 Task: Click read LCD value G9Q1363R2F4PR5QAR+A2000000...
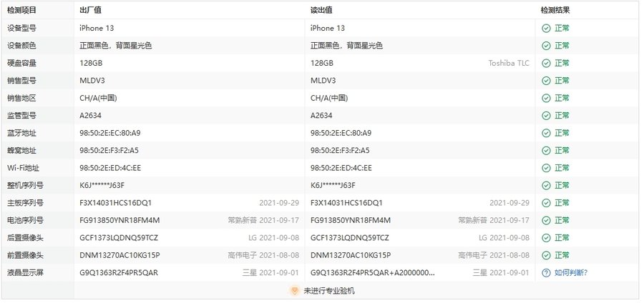point(373,273)
